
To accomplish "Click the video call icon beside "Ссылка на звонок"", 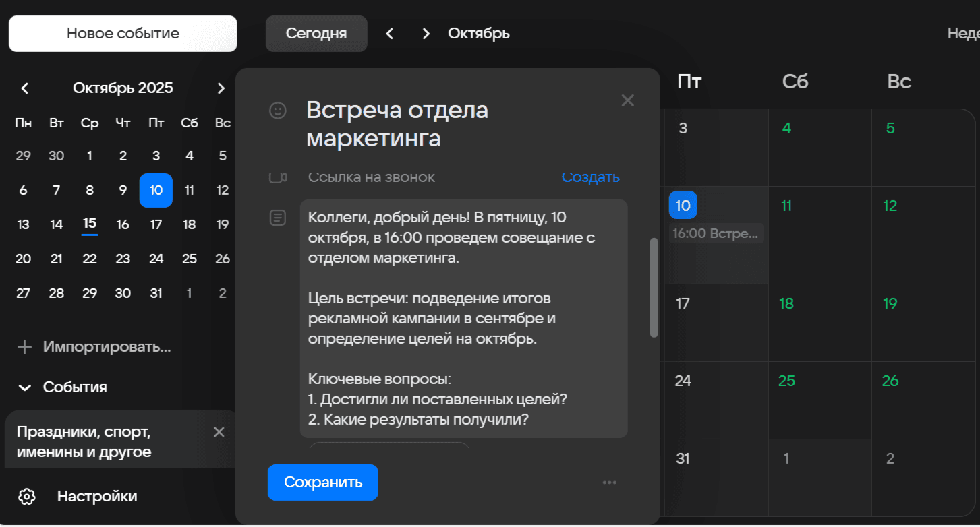I will pyautogui.click(x=277, y=177).
